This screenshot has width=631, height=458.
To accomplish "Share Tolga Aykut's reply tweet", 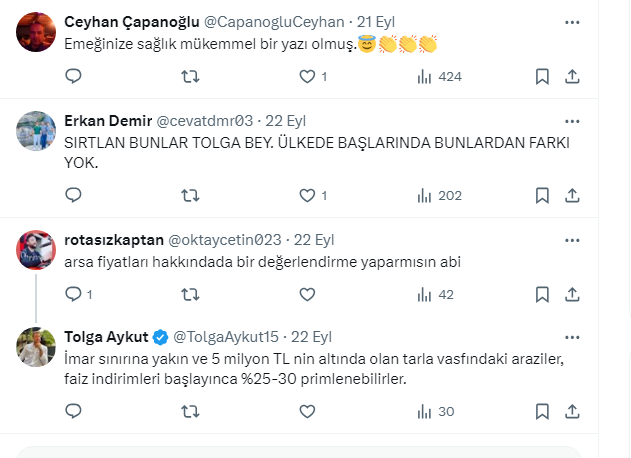I will click(573, 411).
